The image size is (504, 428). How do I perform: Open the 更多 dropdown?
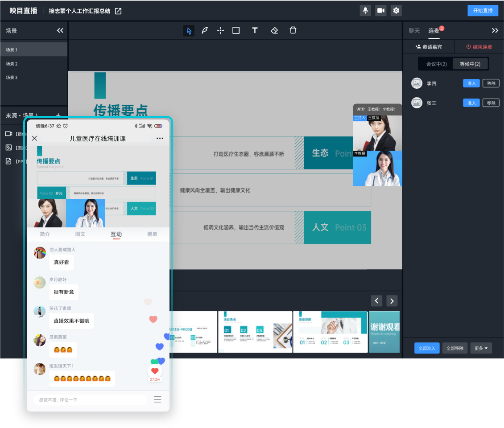(481, 348)
